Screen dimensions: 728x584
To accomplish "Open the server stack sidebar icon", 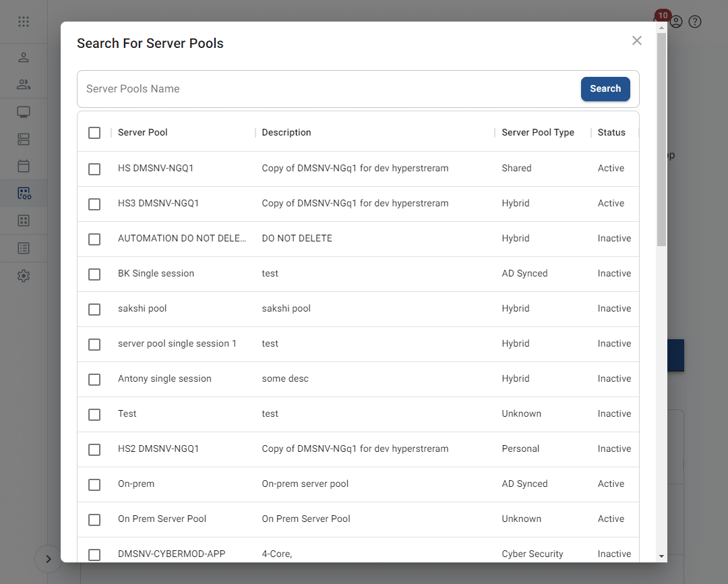I will (24, 139).
